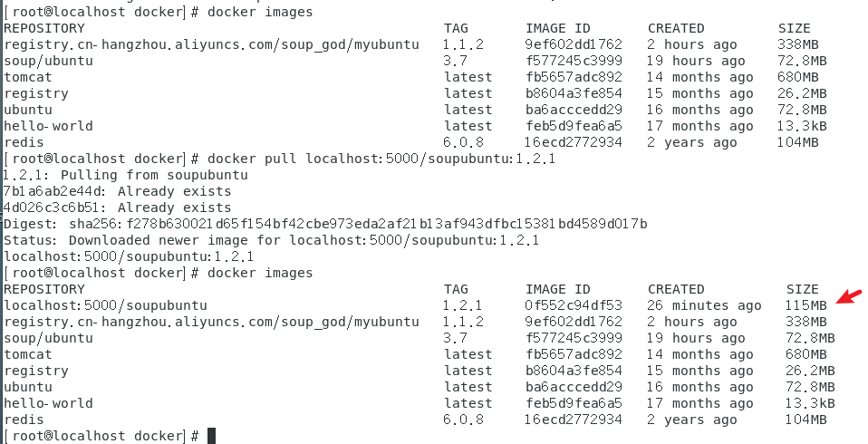Click the 115MB size value
868x444 pixels.
805,305
